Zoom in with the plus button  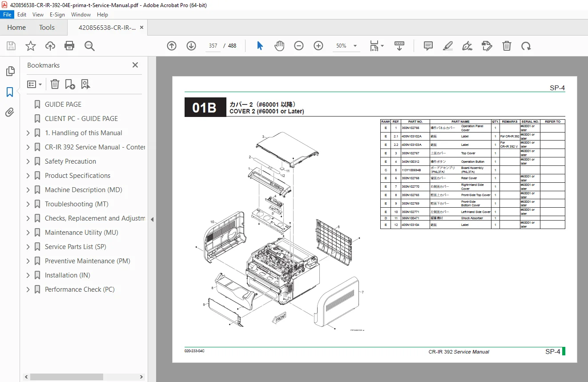click(x=318, y=46)
